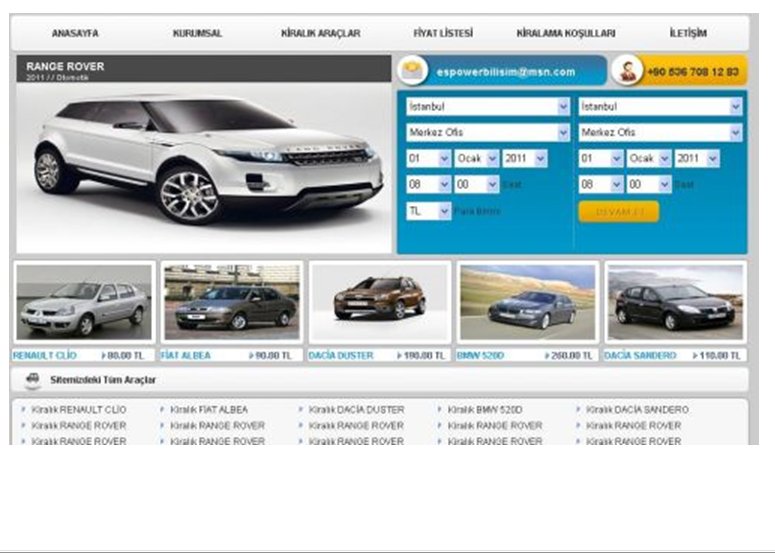
Task: Go to the İLETİŞİM page
Action: (x=688, y=33)
